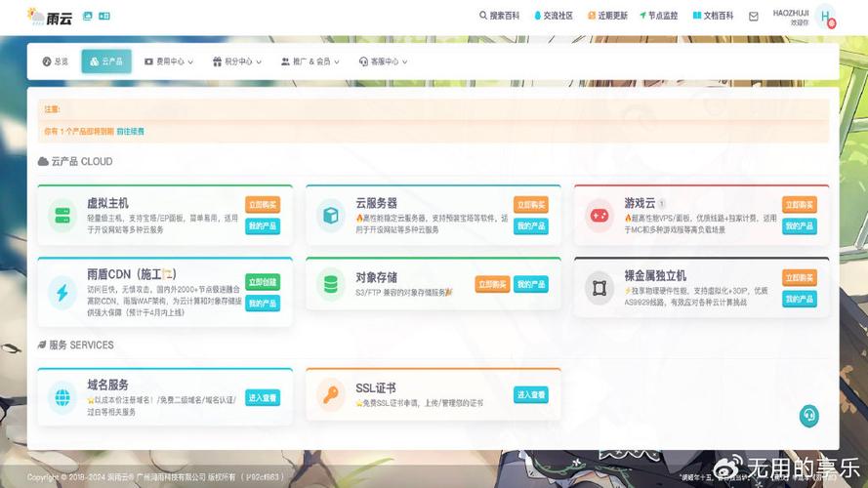Click the 雨盾CDN lightning icon
This screenshot has width=868, height=488.
tap(62, 292)
